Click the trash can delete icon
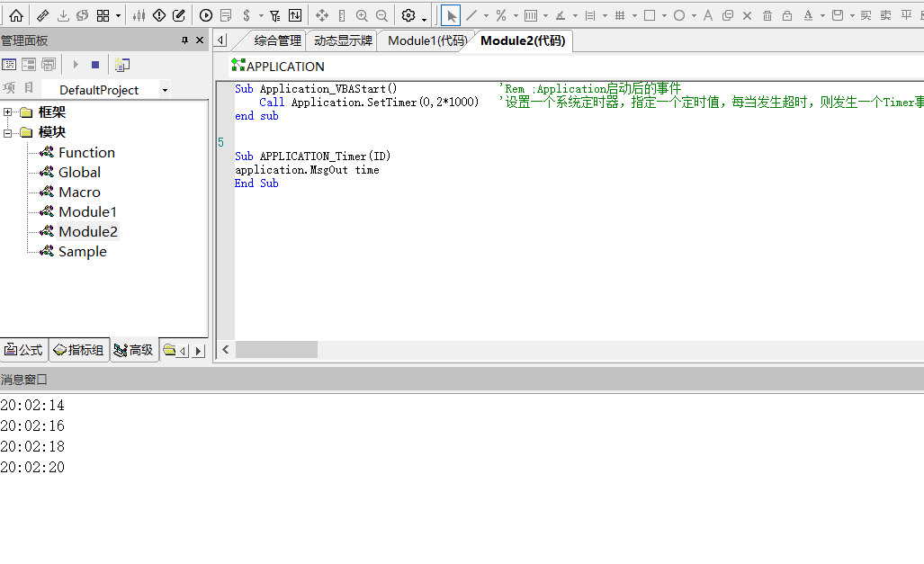 point(767,16)
